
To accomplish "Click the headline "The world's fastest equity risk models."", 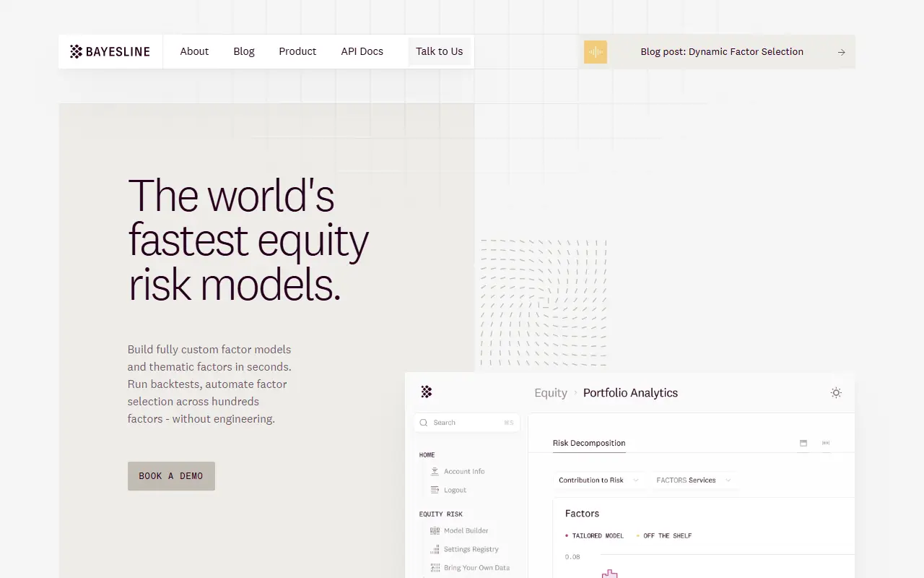I will tap(248, 240).
